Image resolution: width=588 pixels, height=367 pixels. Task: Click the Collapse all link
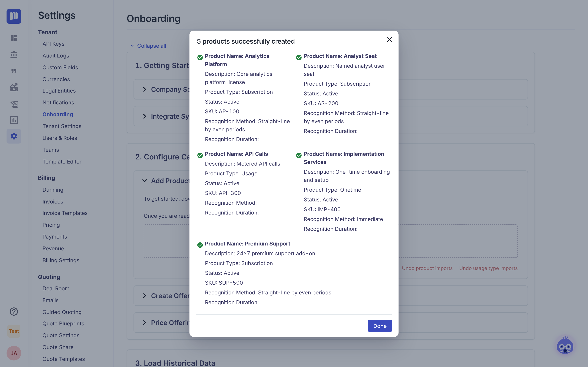pos(152,46)
